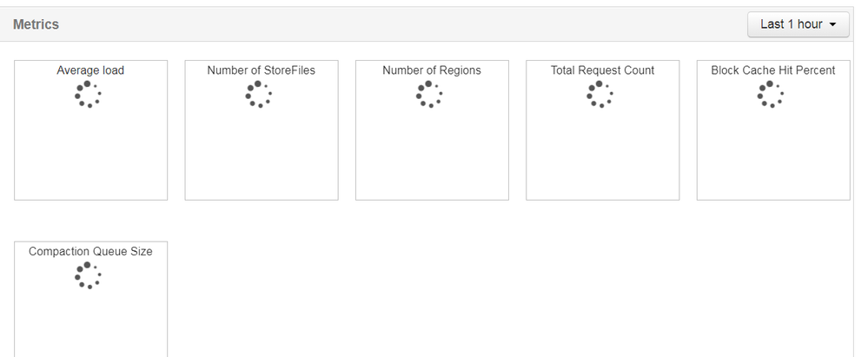
Task: Click the Number of StoreFiles loading spinner
Action: [258, 94]
